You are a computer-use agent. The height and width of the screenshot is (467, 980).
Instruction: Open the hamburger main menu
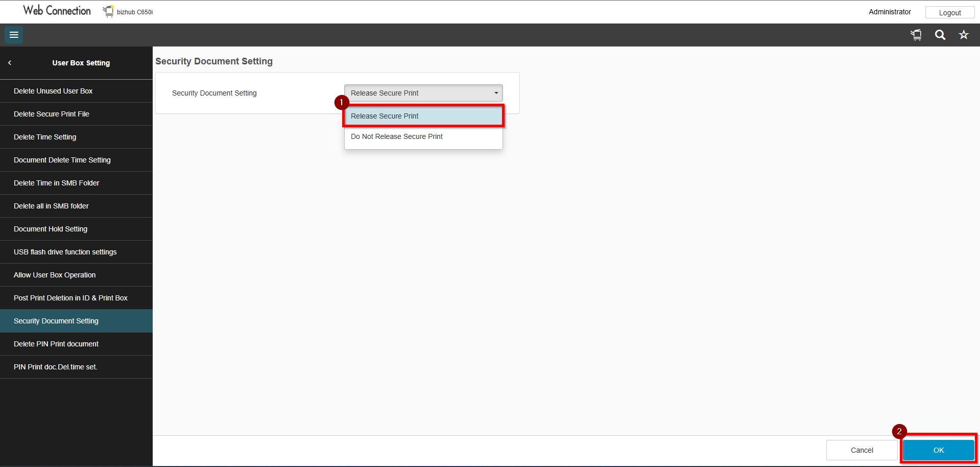pos(14,35)
